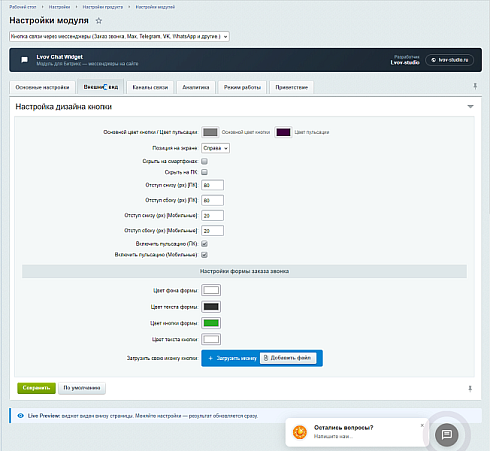Viewport: 490px width, 451px height.
Task: Open the 'Позиция на экране' dropdown
Action: (215, 148)
